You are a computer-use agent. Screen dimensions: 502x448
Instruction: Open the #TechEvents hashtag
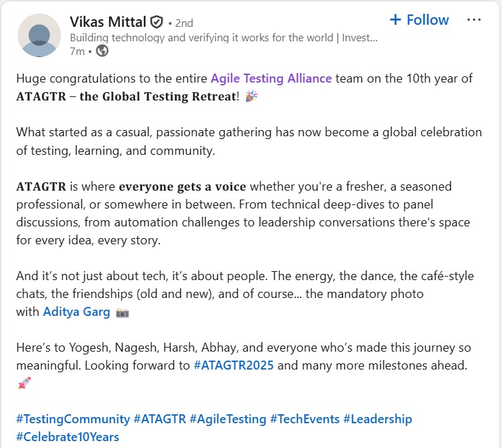304,419
